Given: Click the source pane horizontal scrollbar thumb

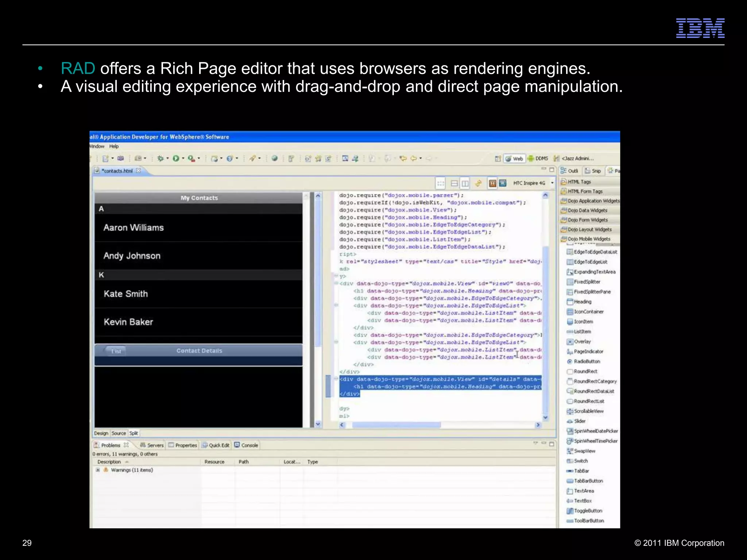Looking at the screenshot, I should (396, 425).
